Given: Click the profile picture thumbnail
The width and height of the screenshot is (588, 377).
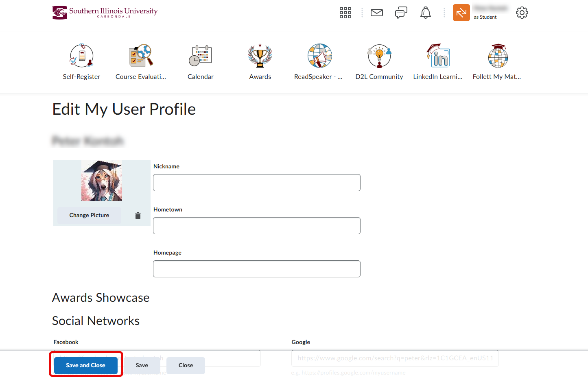Looking at the screenshot, I should click(x=103, y=181).
